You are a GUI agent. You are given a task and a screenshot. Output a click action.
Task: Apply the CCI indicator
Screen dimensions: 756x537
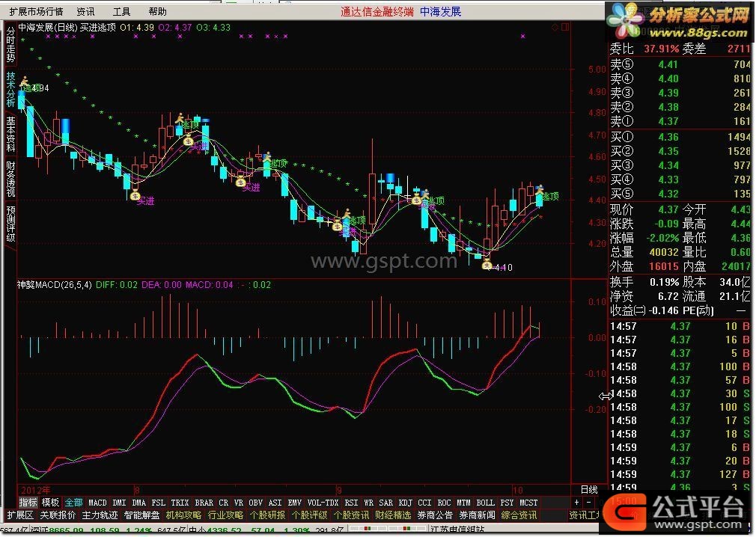[424, 503]
